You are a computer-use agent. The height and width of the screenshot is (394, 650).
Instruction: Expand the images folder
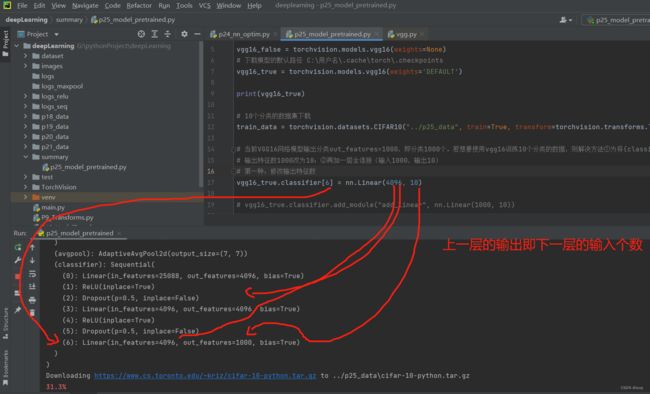click(25, 66)
